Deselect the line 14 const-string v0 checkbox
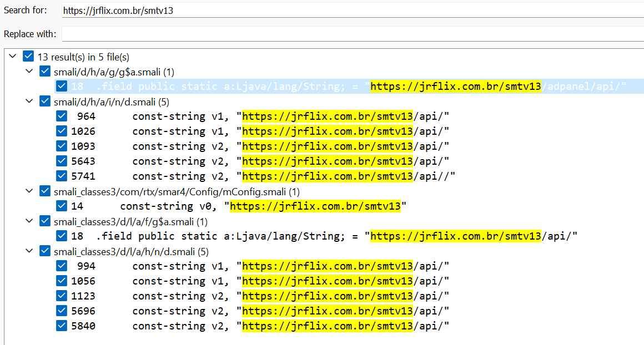This screenshot has height=345, width=644. (62, 206)
